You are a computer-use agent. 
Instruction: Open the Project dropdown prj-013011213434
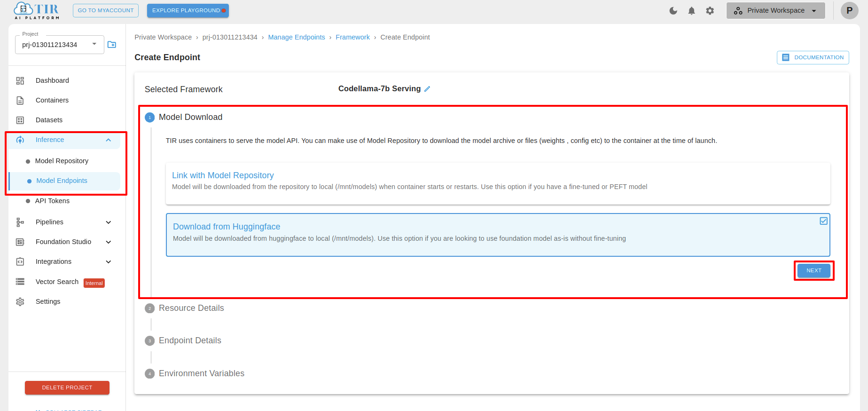(60, 45)
